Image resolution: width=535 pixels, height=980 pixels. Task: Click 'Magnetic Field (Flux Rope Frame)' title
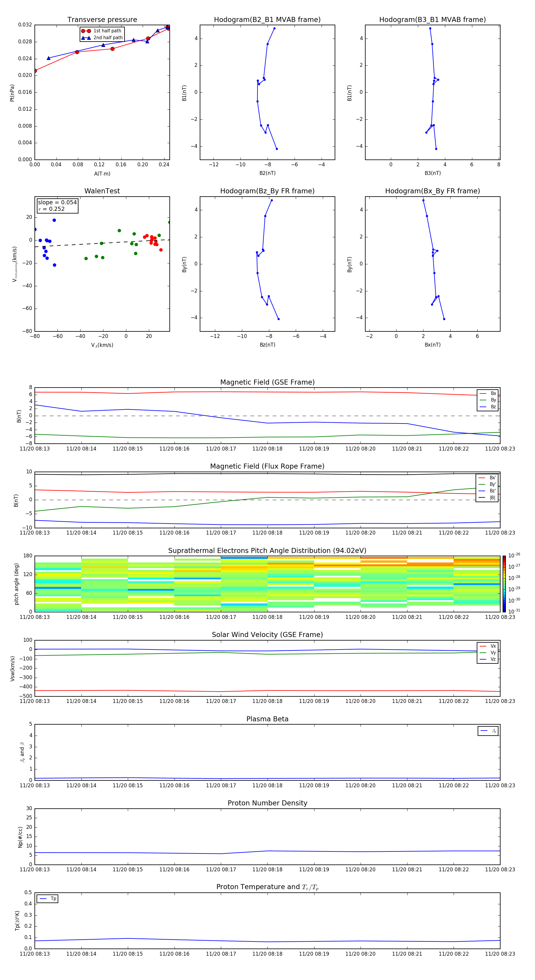click(267, 467)
